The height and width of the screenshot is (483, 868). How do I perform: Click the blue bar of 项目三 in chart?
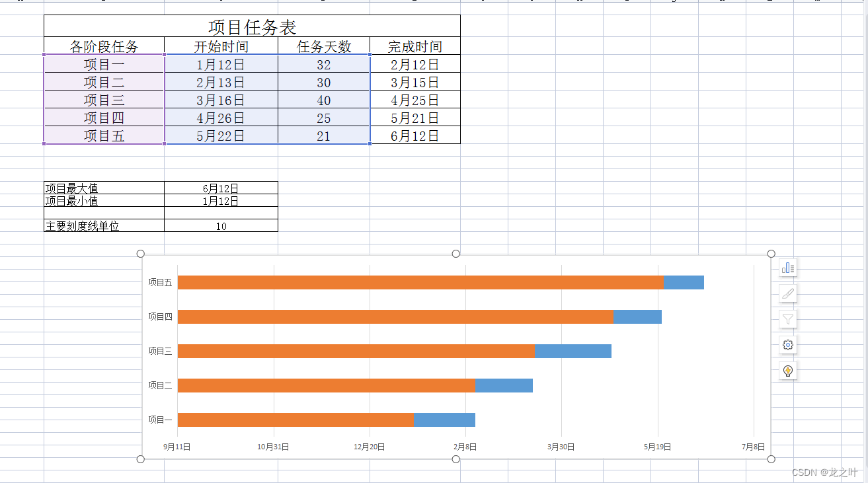tap(573, 351)
